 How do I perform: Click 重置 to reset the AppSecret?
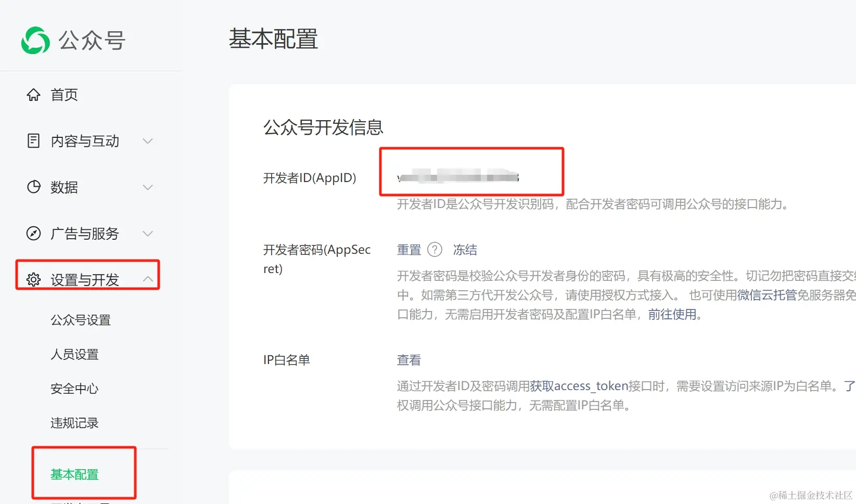(408, 250)
